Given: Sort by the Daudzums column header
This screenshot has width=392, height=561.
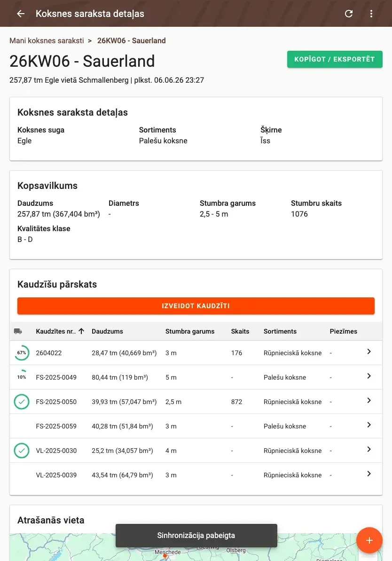Looking at the screenshot, I should (107, 331).
